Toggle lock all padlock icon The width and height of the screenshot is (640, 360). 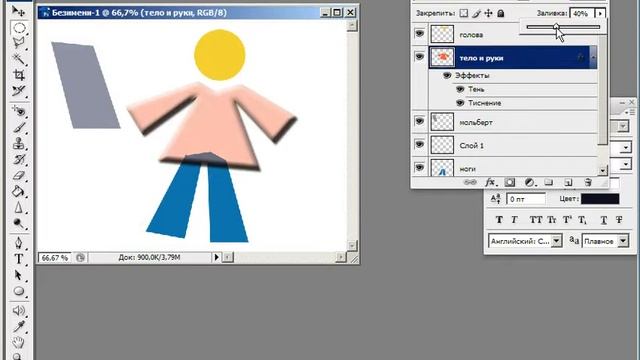click(x=501, y=13)
